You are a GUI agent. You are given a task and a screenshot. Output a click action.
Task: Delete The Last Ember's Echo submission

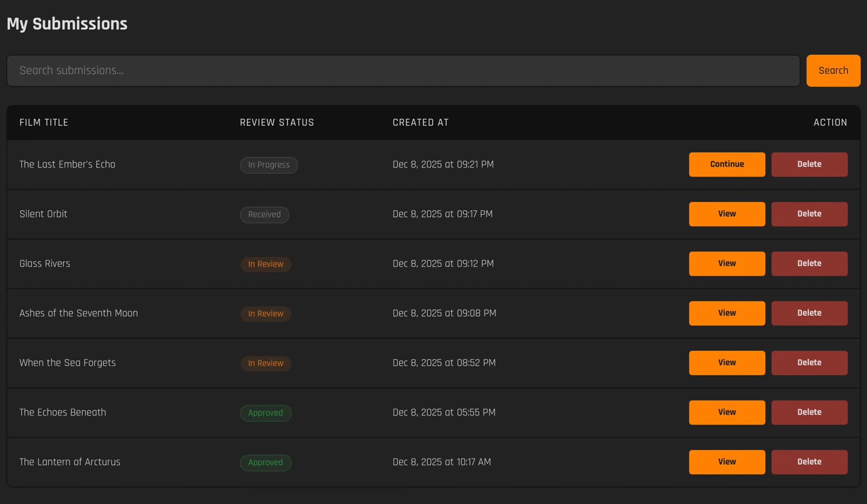pos(809,164)
